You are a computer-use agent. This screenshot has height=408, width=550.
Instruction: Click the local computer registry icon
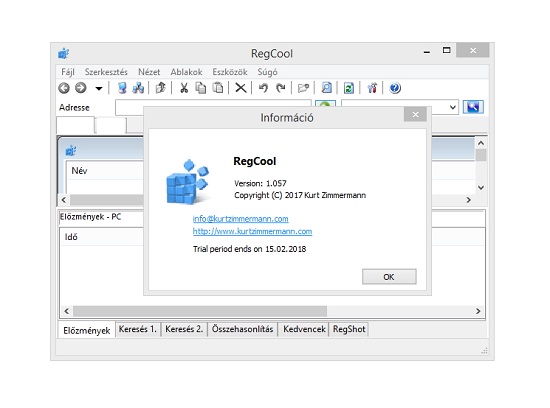click(x=122, y=88)
